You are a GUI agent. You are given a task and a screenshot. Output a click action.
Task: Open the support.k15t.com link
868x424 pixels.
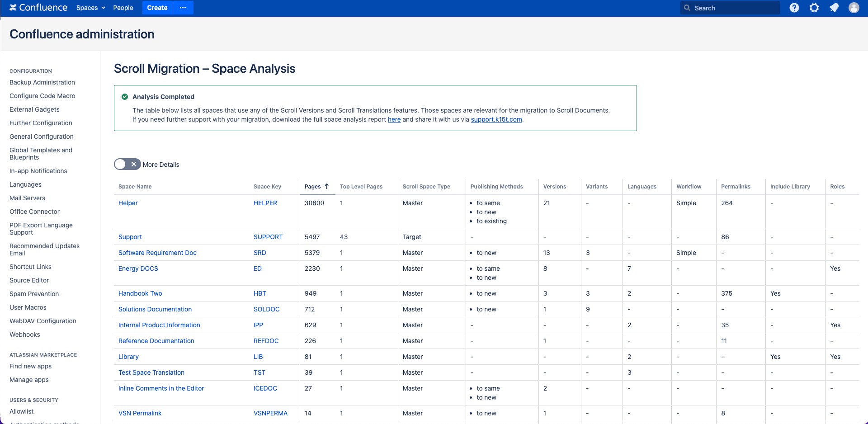tap(496, 119)
